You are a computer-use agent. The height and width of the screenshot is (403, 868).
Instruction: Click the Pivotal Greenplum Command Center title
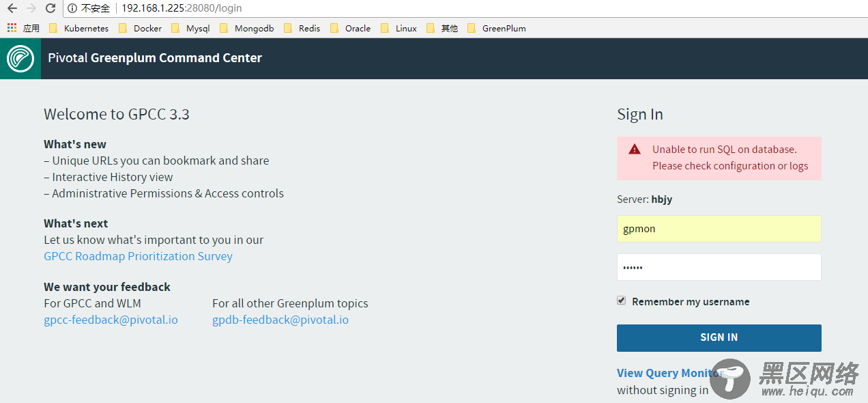[x=155, y=58]
